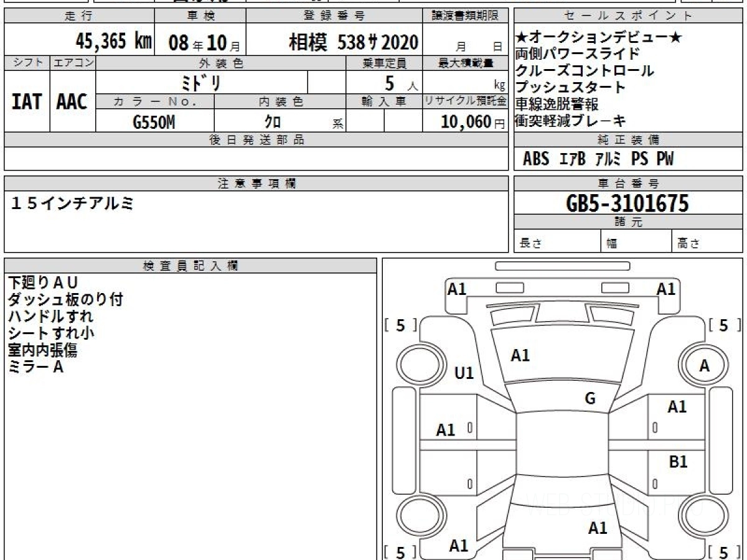Select PS in the equipment row
Image resolution: width=747 pixels, height=560 pixels.
pyautogui.click(x=640, y=159)
